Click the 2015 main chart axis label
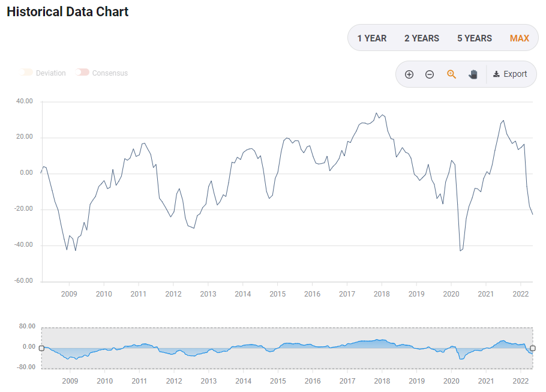 278,294
